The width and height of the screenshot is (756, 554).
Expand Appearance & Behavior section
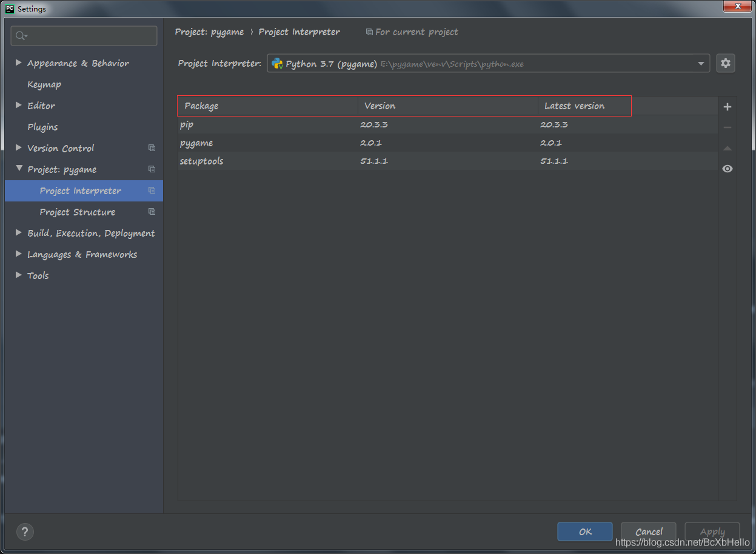tap(19, 63)
